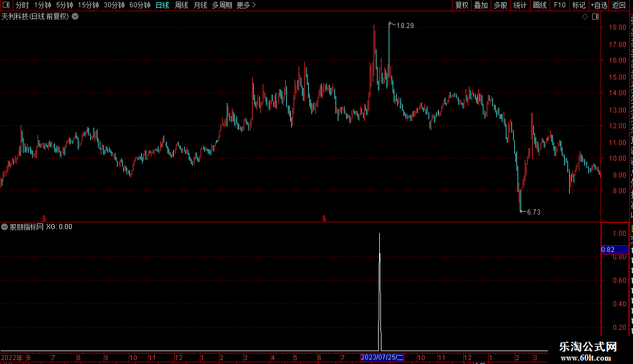This screenshot has height=364, width=633.
Task: Click the 18.29 high price marker
Action: pos(405,26)
